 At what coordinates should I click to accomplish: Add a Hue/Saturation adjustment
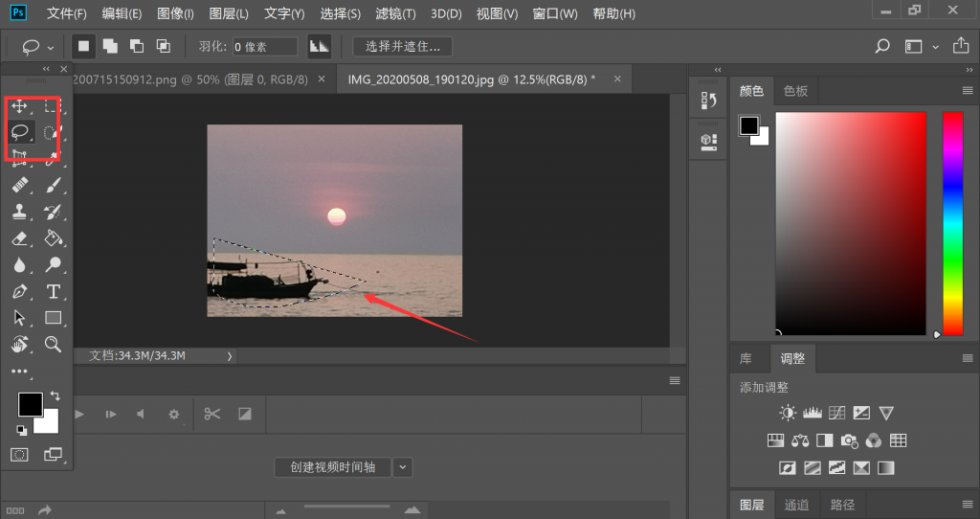point(775,440)
